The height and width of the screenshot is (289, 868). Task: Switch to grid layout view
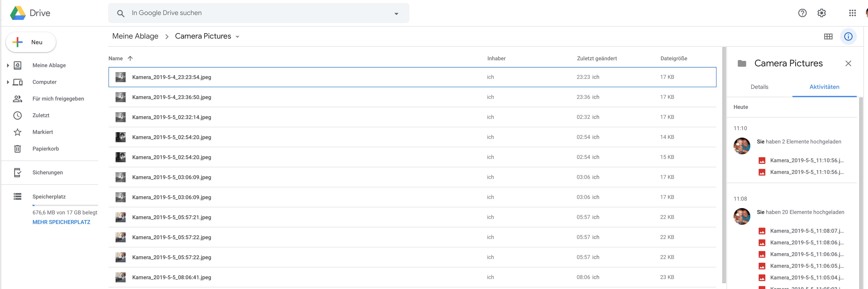828,36
